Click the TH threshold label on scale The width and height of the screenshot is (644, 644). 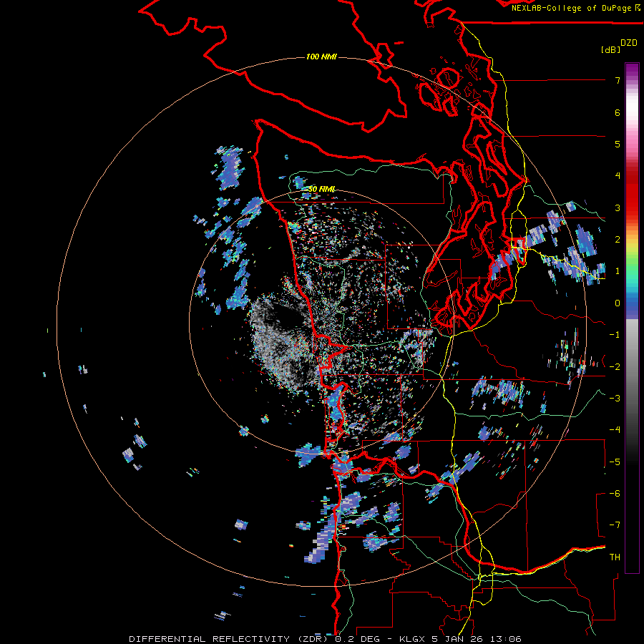point(615,557)
